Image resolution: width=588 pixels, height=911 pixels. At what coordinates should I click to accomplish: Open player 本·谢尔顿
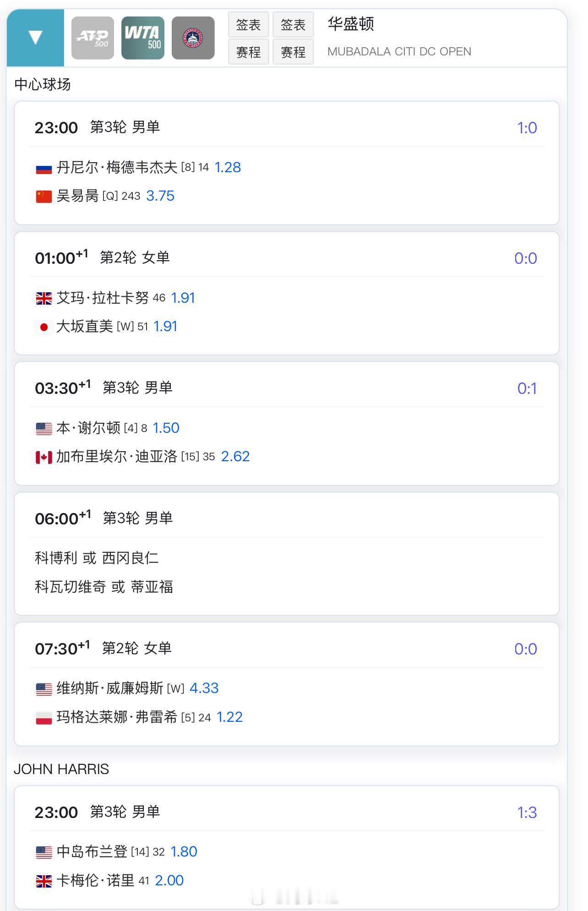[x=88, y=428]
